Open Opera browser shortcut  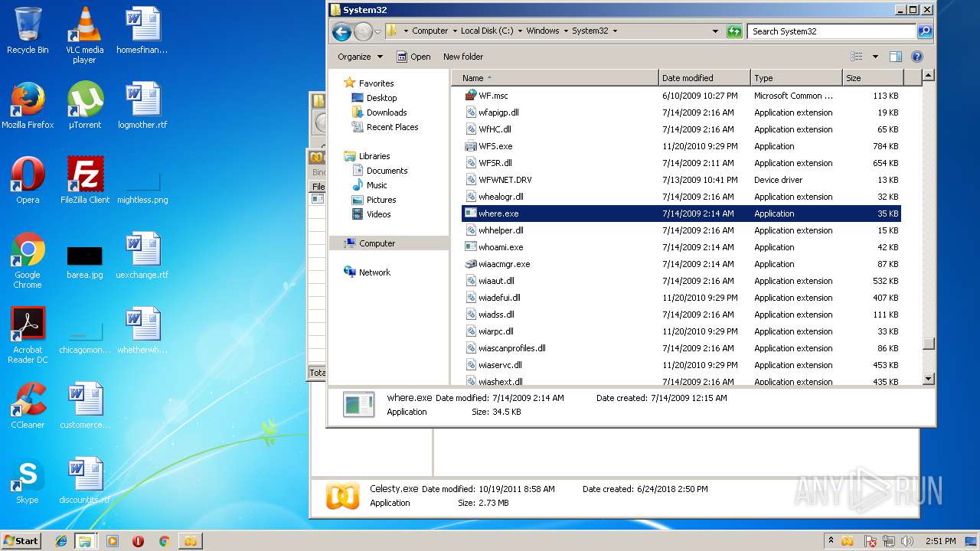click(x=28, y=181)
